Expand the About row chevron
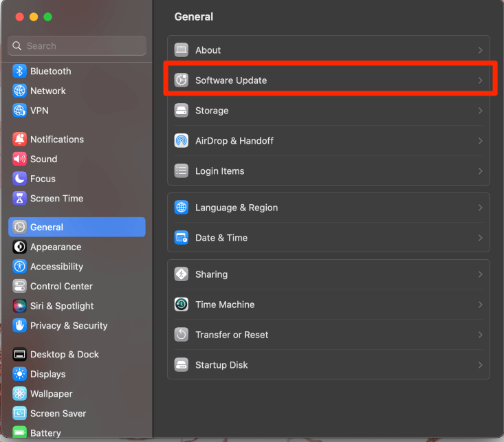504x442 pixels. pos(480,50)
